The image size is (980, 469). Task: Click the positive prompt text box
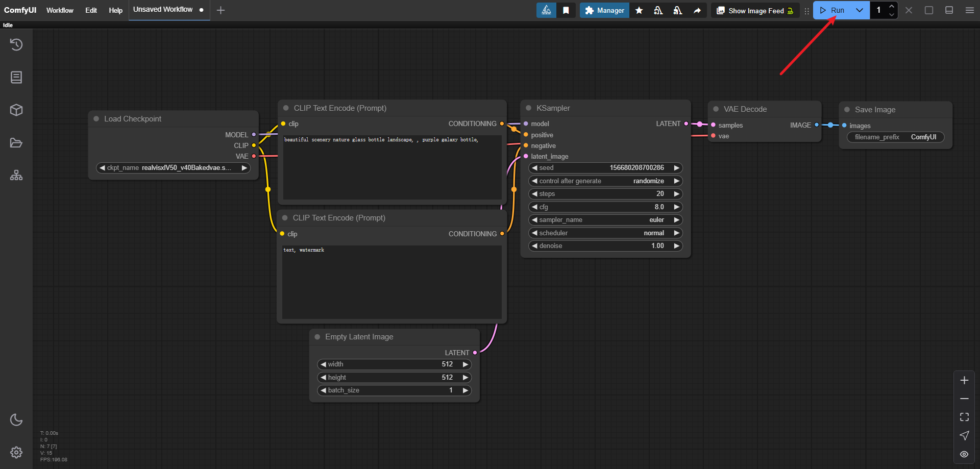392,167
